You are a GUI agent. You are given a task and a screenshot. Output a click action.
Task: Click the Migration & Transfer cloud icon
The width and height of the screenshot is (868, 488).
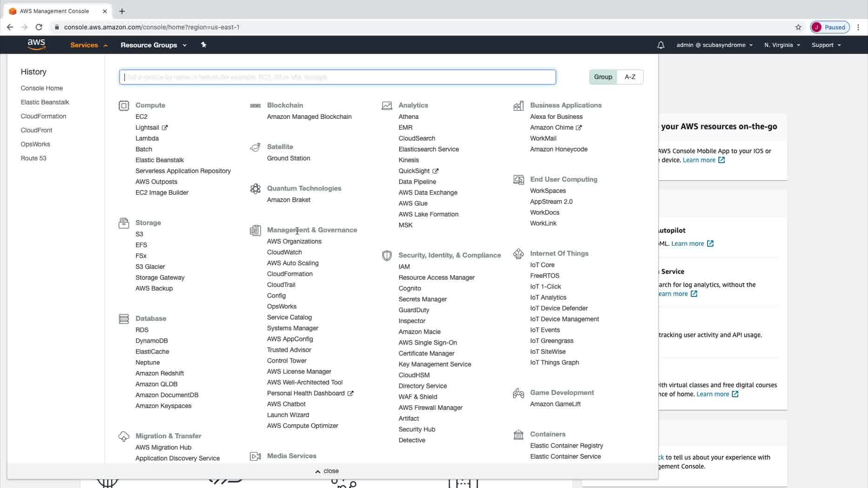point(124,436)
